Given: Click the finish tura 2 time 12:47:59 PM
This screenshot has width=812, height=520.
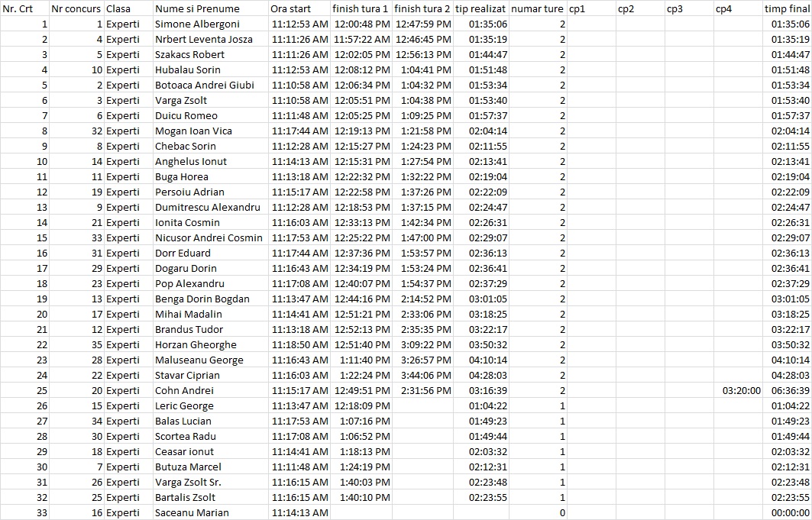Looking at the screenshot, I should tap(423, 24).
